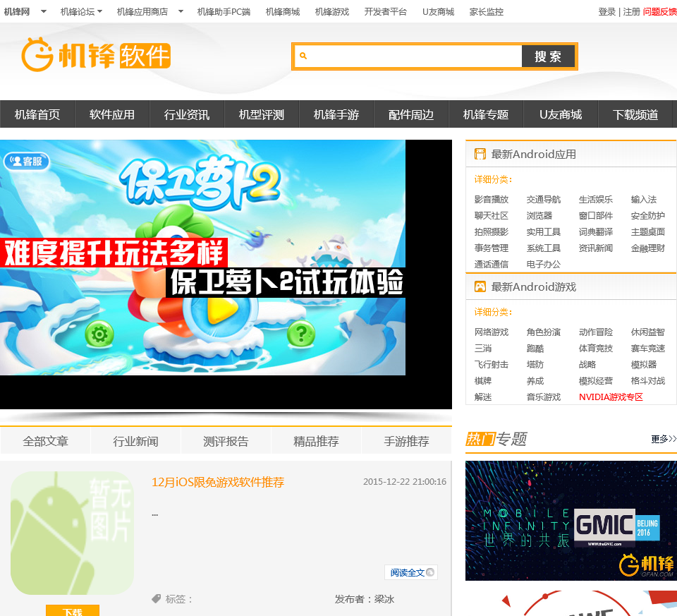Open 开发者平台 link

386,12
